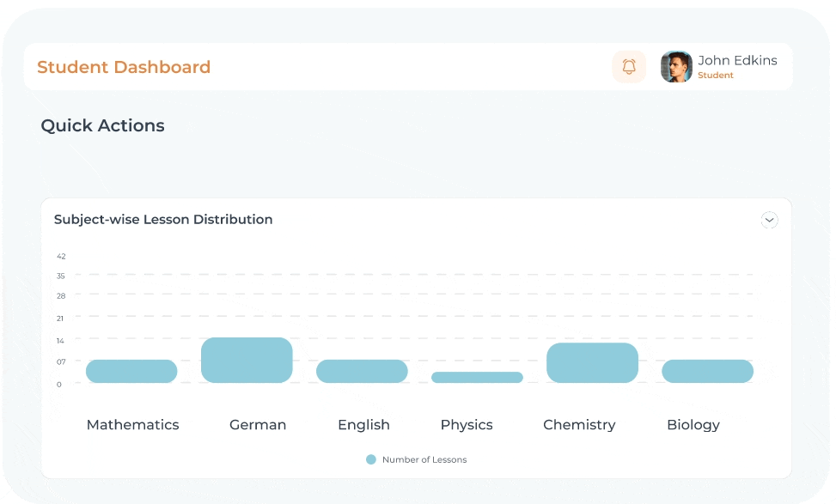Click the Student Dashboard title
Screen dimensions: 836x504
[124, 67]
